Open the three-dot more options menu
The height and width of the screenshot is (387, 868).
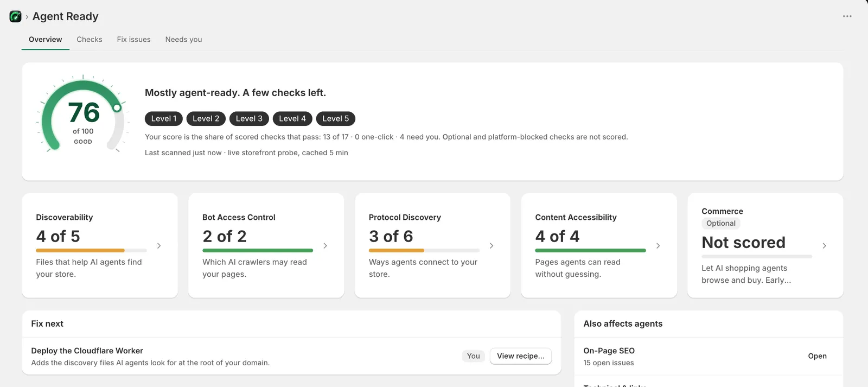point(847,16)
